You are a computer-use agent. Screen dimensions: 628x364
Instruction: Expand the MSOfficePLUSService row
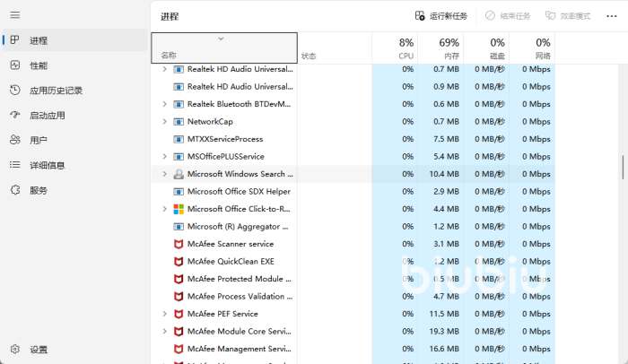point(164,157)
